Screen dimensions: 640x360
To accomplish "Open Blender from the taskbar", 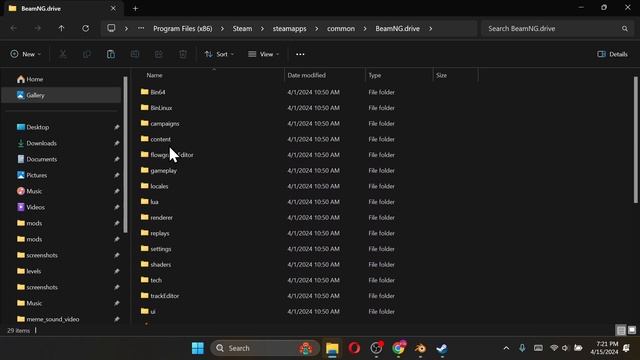I will [x=420, y=348].
